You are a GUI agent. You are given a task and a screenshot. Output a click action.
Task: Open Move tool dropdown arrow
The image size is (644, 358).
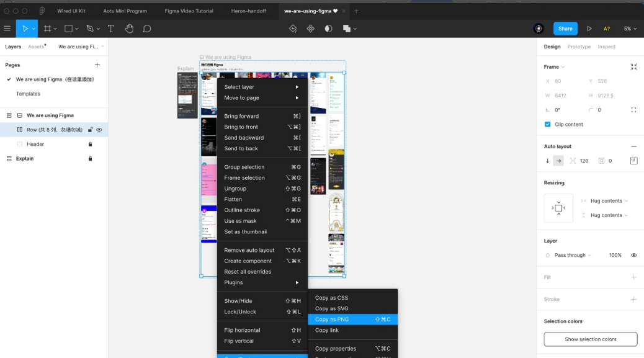pos(34,29)
